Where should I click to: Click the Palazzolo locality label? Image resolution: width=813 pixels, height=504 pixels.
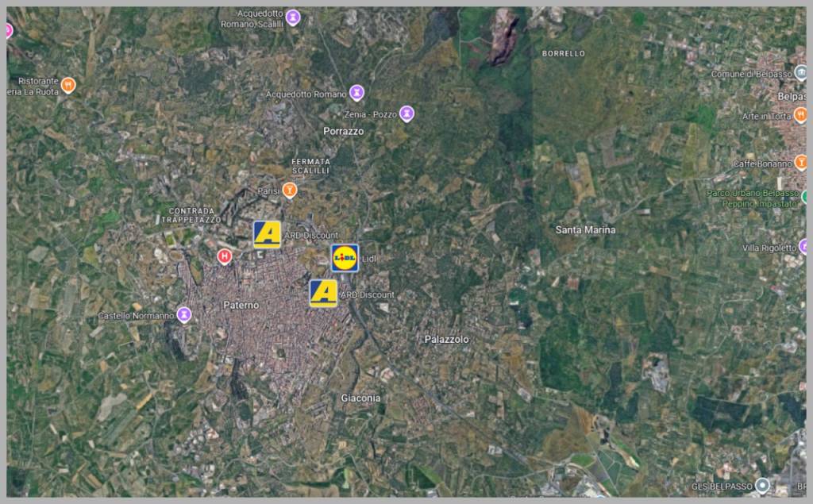[x=446, y=339]
